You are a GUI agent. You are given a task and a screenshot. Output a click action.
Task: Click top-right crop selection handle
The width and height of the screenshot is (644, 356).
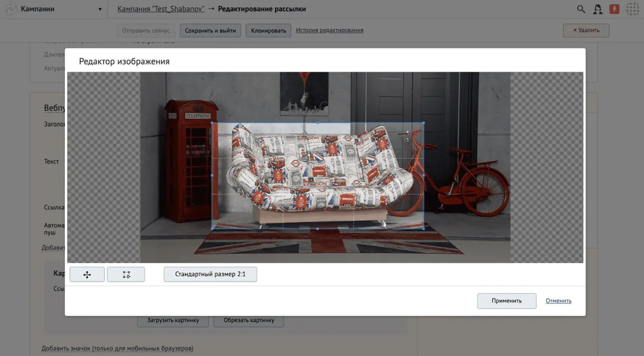pyautogui.click(x=423, y=123)
